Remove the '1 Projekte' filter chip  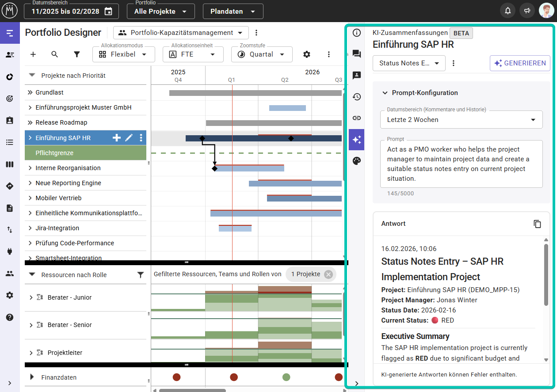[x=328, y=274]
